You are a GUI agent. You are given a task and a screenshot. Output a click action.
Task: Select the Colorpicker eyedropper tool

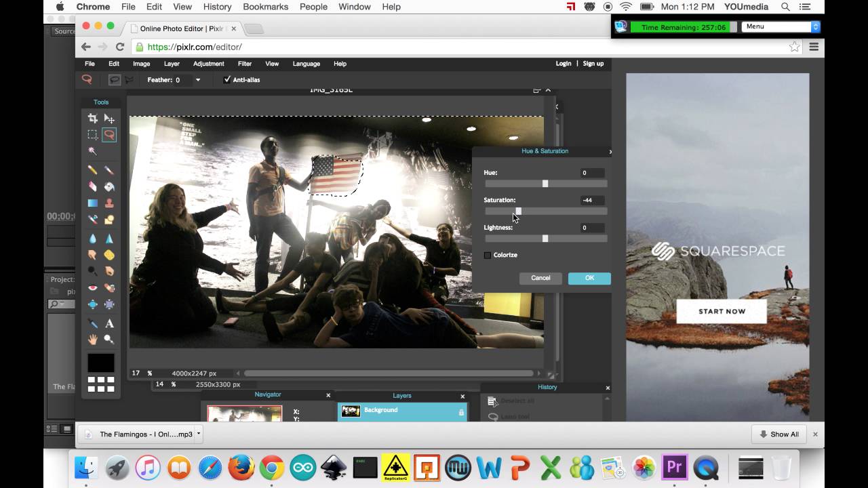pyautogui.click(x=93, y=323)
